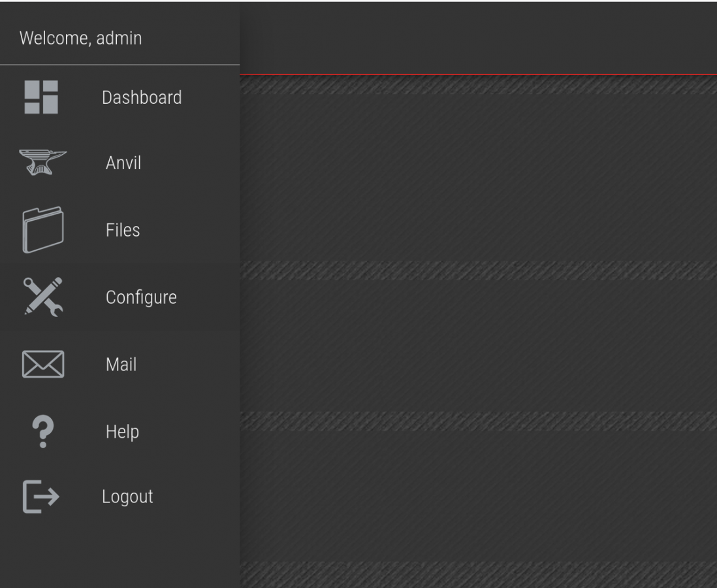Open the Help text link
The image size is (717, 588).
tap(122, 432)
